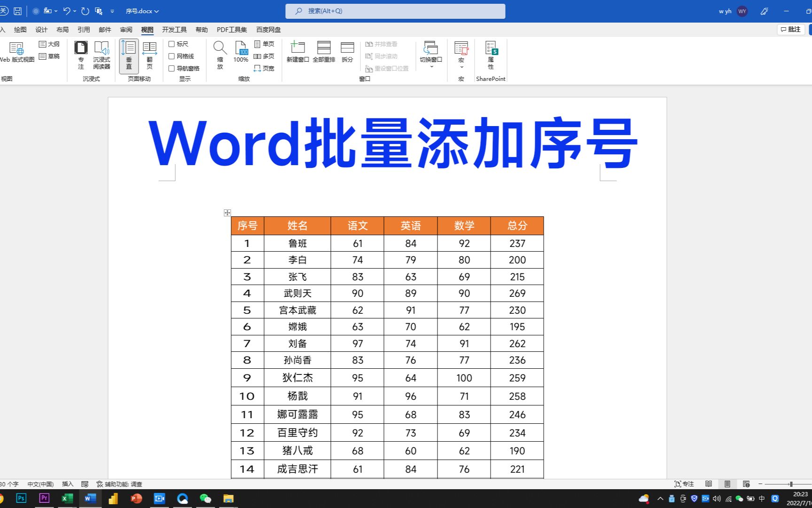Switch to read mode view icon
Screen dimensions: 812x508
pos(709,484)
